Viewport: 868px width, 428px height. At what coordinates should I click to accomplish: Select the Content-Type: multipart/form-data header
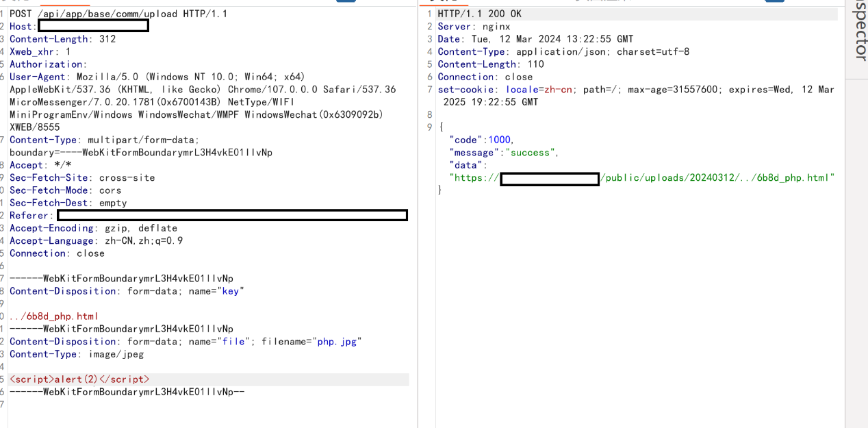click(104, 140)
